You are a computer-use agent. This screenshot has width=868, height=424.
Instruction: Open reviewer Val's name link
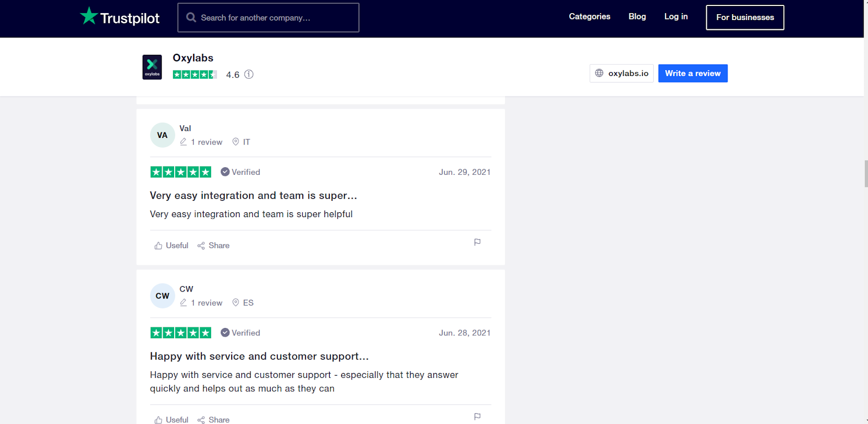pyautogui.click(x=185, y=129)
